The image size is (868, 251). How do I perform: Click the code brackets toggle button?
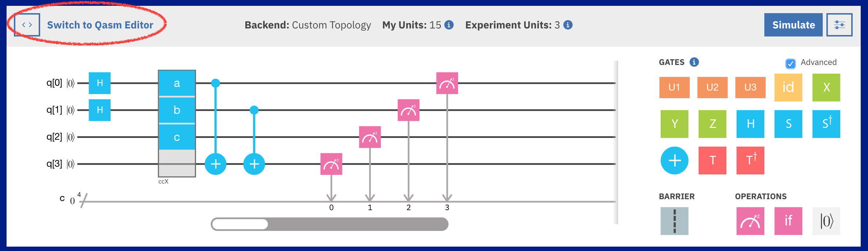(x=27, y=25)
